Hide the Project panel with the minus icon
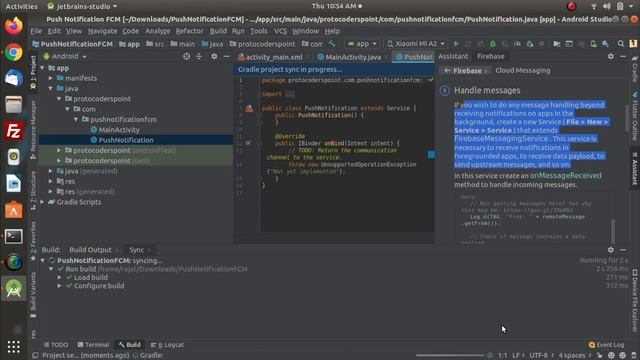The height and width of the screenshot is (360, 640). tap(226, 56)
